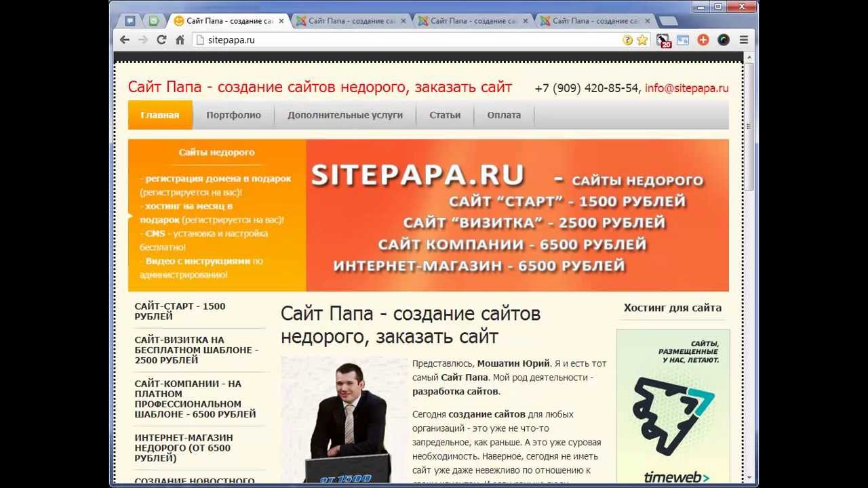The image size is (868, 488).
Task: Click the red plus extension icon
Action: coord(703,40)
